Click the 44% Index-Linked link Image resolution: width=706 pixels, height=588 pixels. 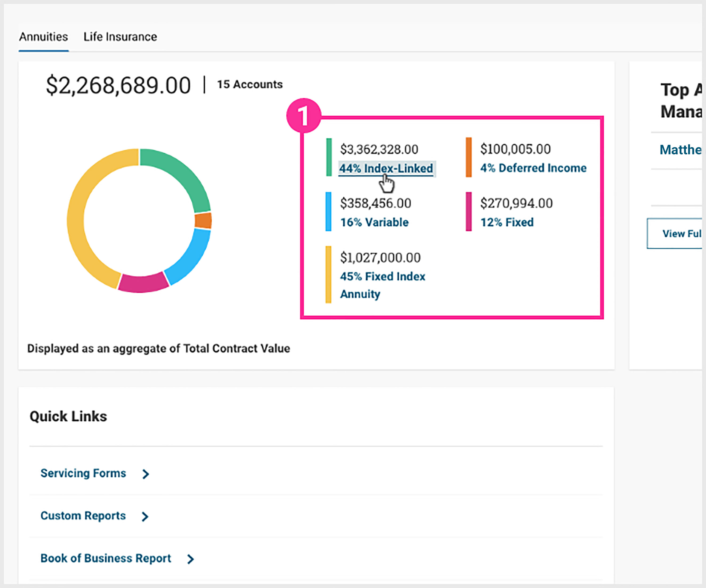coord(386,168)
